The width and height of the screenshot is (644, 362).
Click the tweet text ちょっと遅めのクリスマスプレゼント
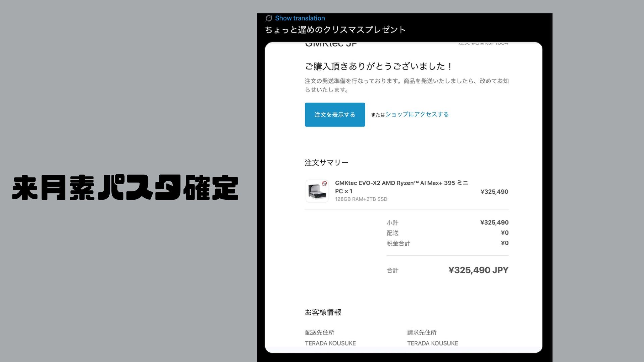[x=335, y=30]
